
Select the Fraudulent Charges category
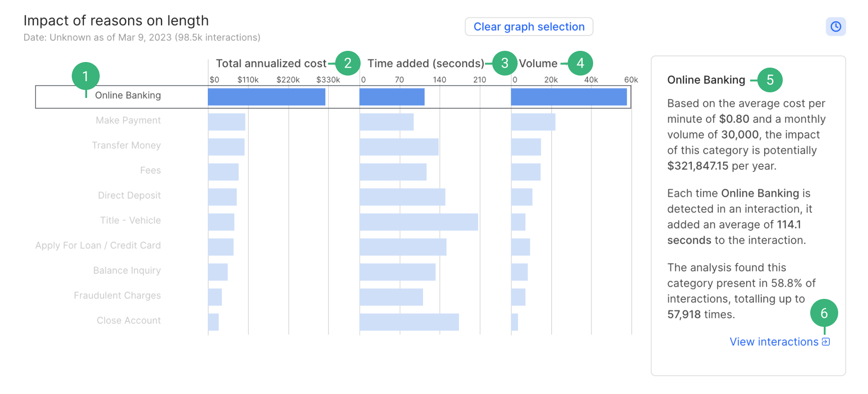coord(117,296)
